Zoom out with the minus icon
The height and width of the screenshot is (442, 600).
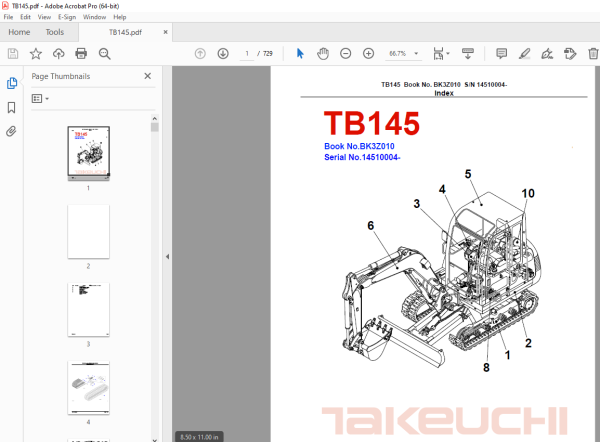click(346, 54)
